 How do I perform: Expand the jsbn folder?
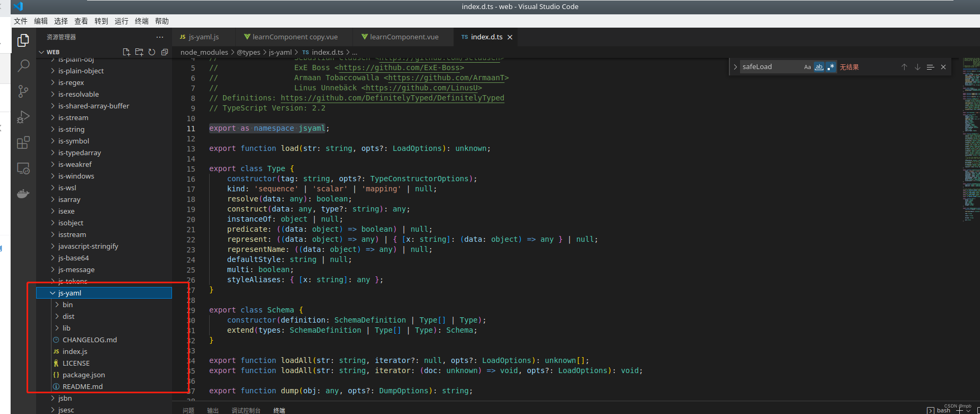(53, 398)
